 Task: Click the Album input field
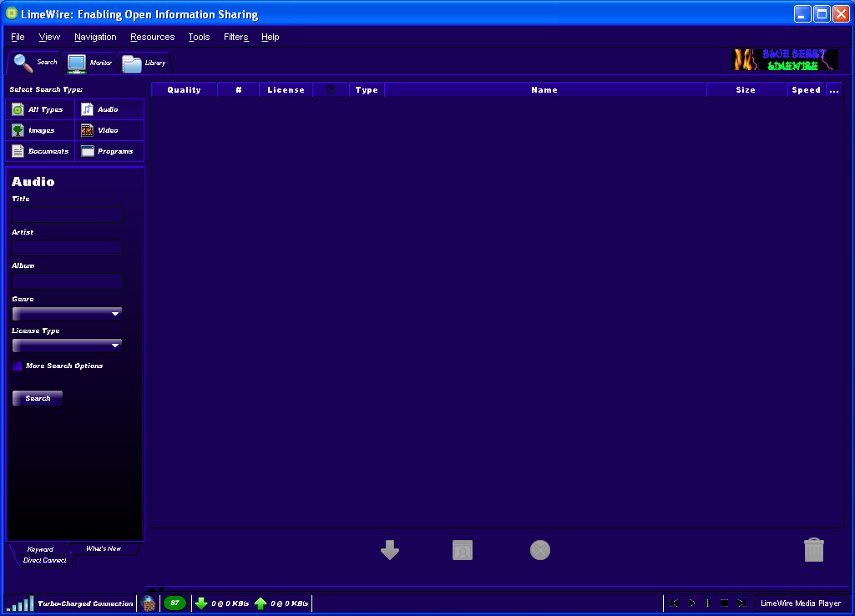[x=67, y=281]
